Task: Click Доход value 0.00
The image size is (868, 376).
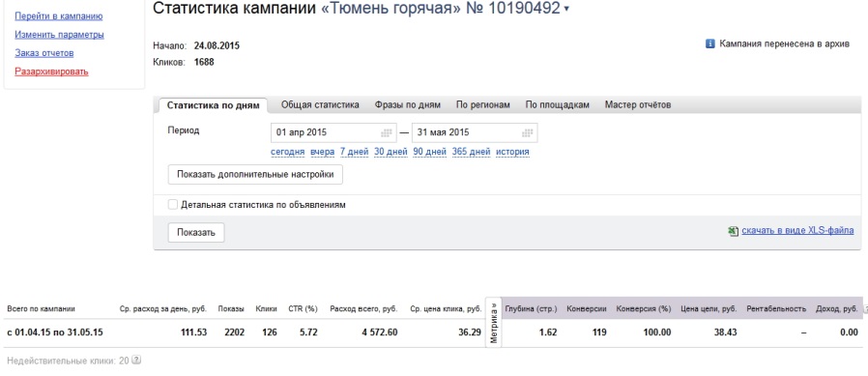Action: [849, 333]
